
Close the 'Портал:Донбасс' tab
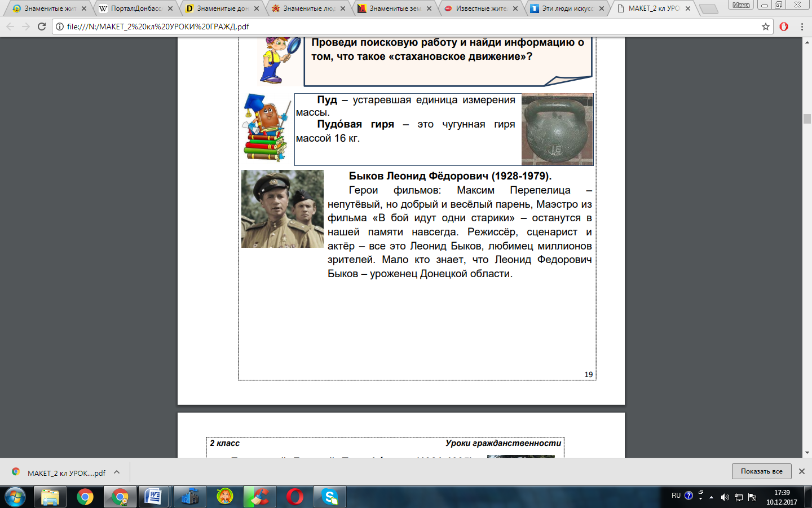coord(170,8)
